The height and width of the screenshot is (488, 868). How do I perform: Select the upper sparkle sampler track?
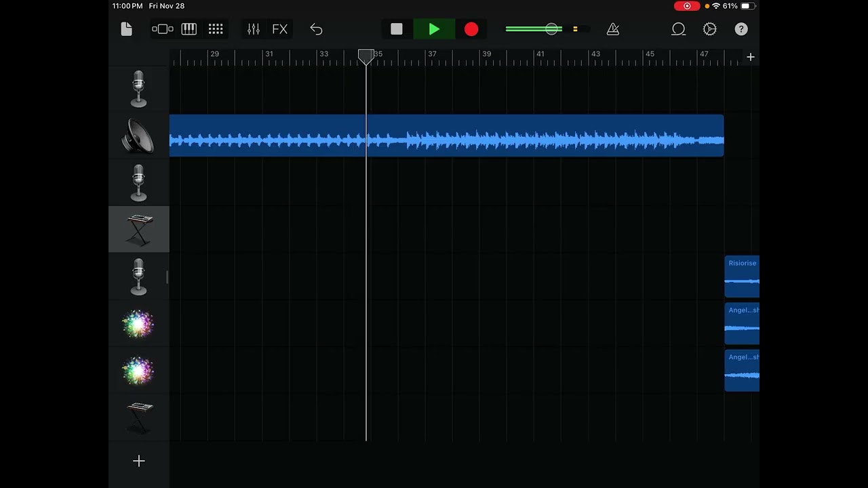138,324
